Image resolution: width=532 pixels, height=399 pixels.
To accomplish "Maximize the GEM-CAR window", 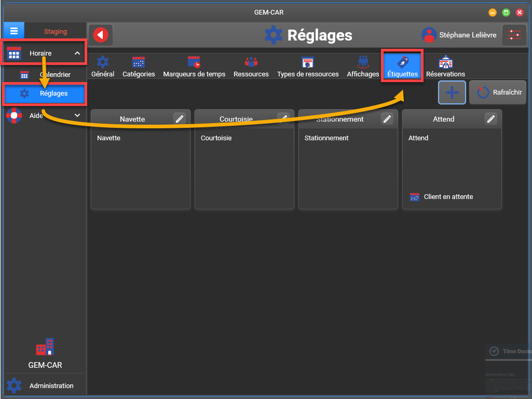I will tap(506, 12).
